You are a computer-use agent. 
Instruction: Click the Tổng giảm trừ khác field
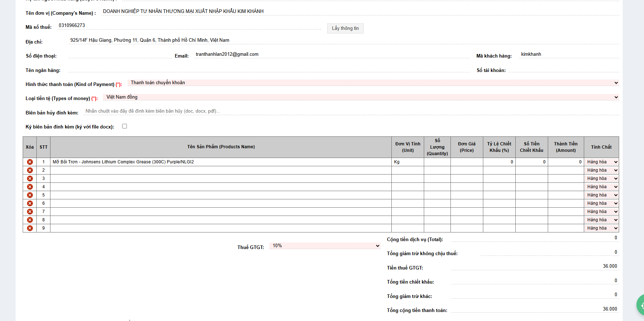(x=535, y=295)
